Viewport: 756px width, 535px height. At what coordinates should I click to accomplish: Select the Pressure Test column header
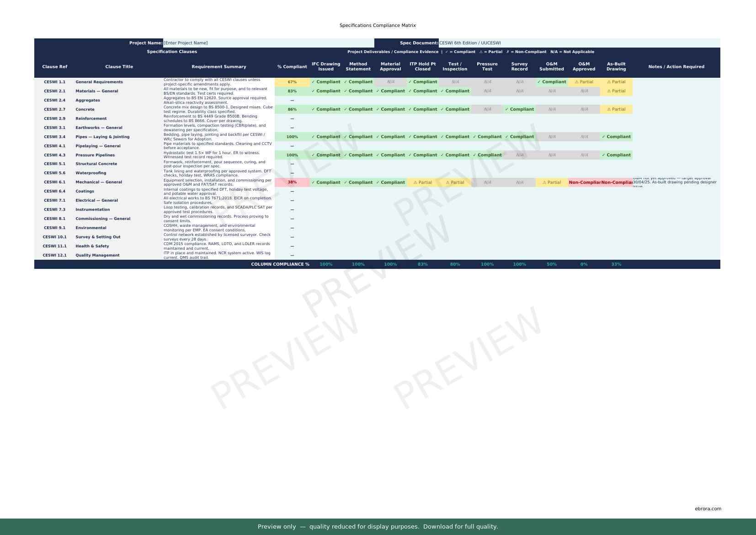pos(487,67)
